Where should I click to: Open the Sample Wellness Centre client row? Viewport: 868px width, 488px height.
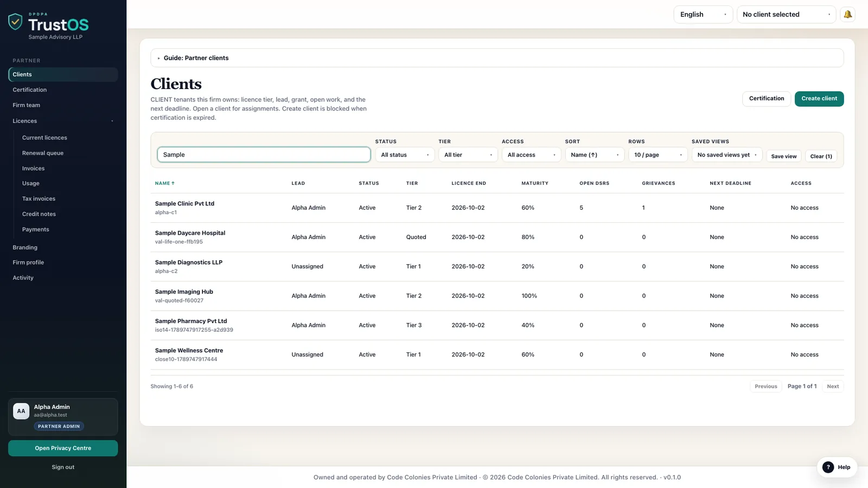pos(497,355)
